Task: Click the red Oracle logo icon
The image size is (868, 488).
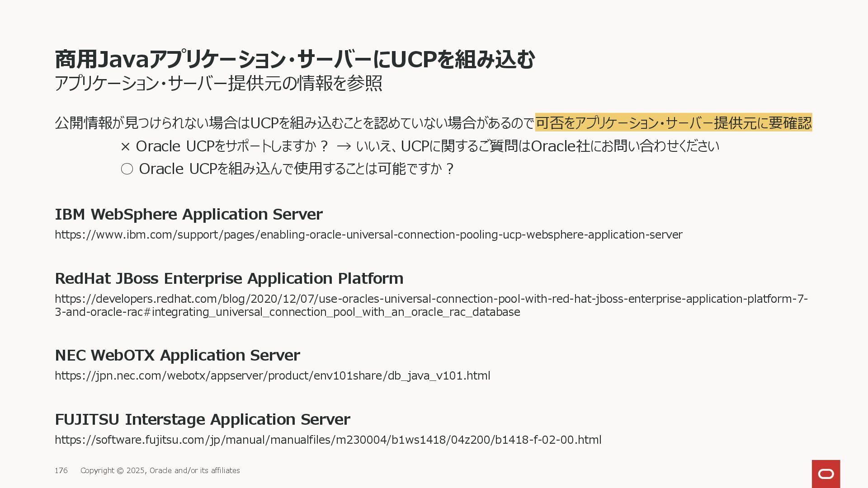Action: tap(826, 474)
